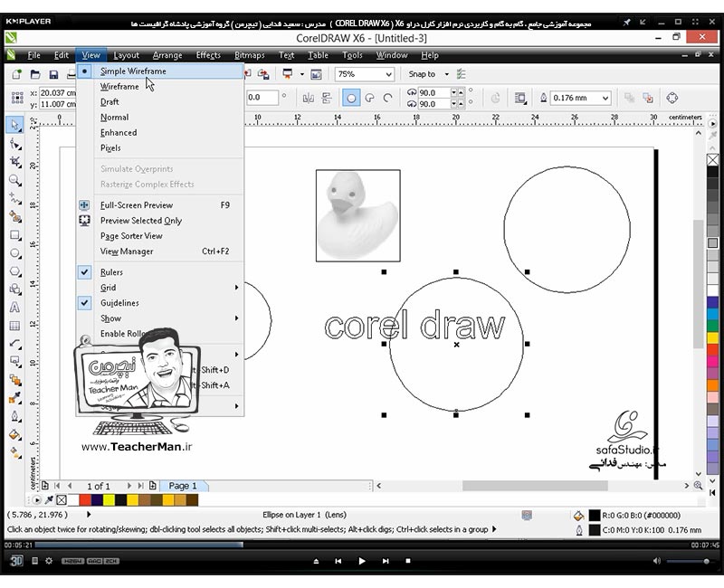This screenshot has height=588, width=724.
Task: Expand the color palette flyout arrow
Action: click(712, 123)
